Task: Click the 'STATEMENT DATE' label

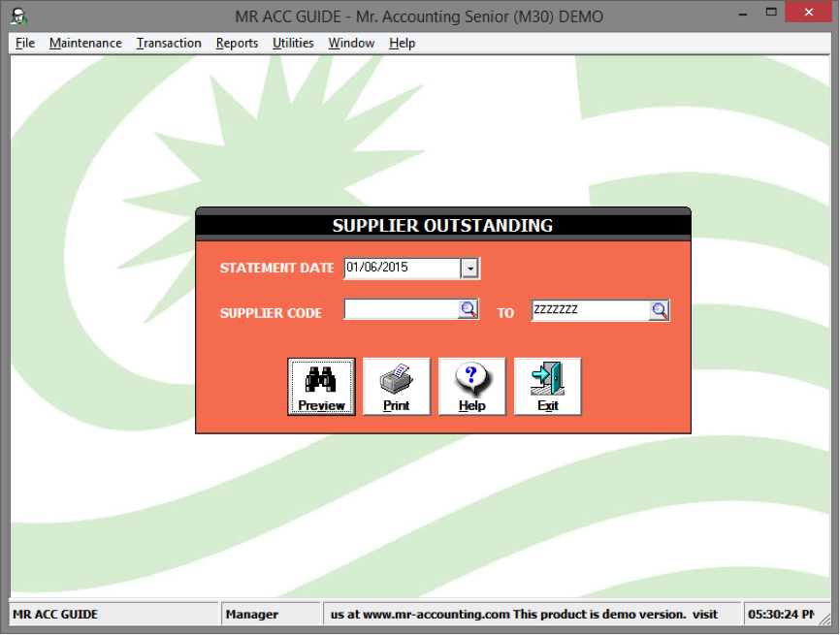Action: click(x=277, y=269)
